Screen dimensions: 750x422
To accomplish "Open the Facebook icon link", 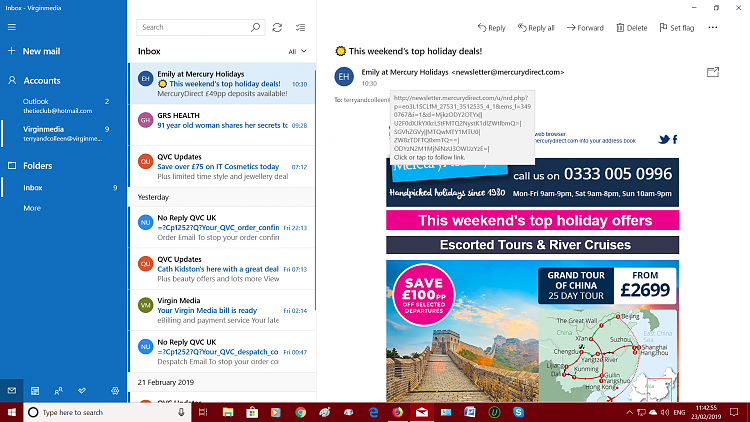I will 675,139.
